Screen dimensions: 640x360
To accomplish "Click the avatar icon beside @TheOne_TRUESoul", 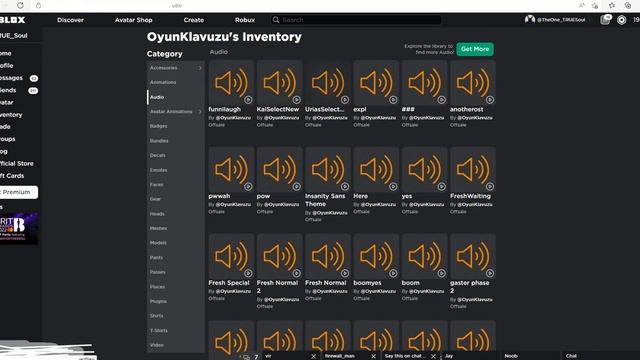I will click(530, 19).
